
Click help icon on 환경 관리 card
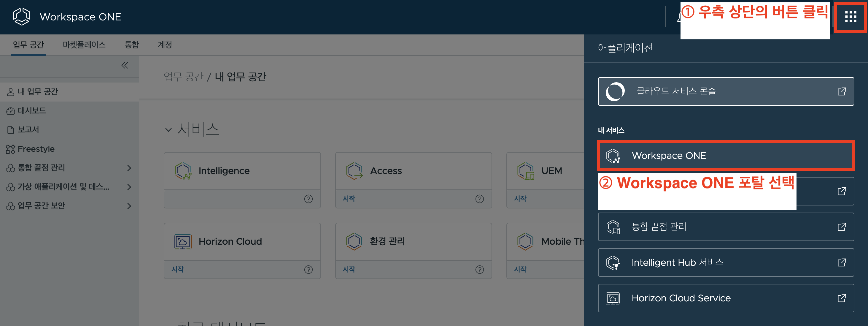(479, 269)
